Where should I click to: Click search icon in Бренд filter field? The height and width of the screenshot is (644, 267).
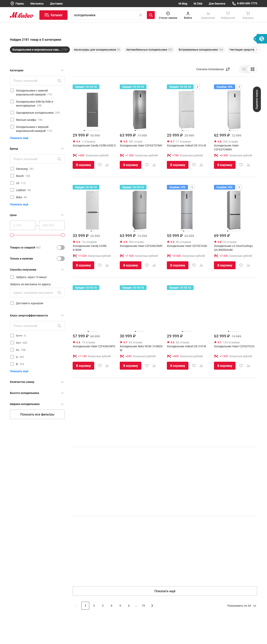point(59,159)
